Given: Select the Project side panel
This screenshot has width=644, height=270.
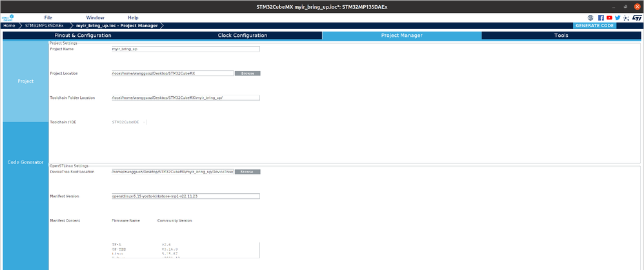Looking at the screenshot, I should tap(25, 81).
